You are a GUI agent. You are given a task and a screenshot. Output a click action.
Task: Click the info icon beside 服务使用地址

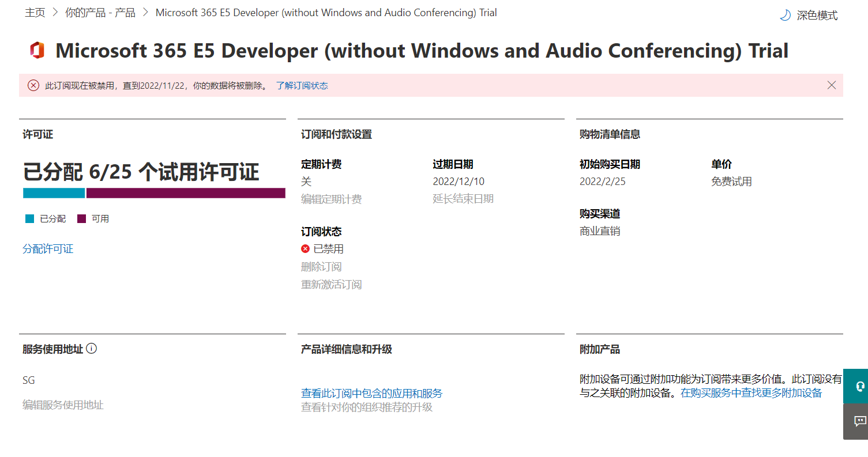(x=91, y=349)
